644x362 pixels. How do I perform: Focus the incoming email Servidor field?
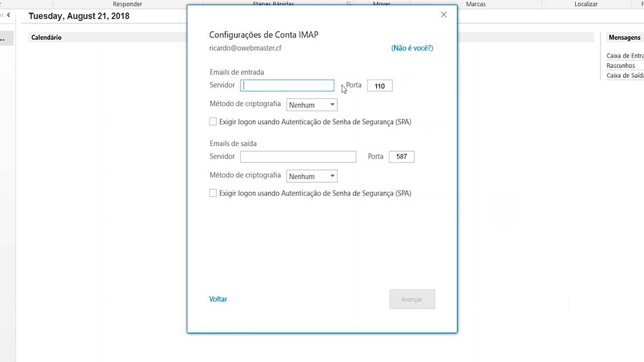tap(287, 86)
